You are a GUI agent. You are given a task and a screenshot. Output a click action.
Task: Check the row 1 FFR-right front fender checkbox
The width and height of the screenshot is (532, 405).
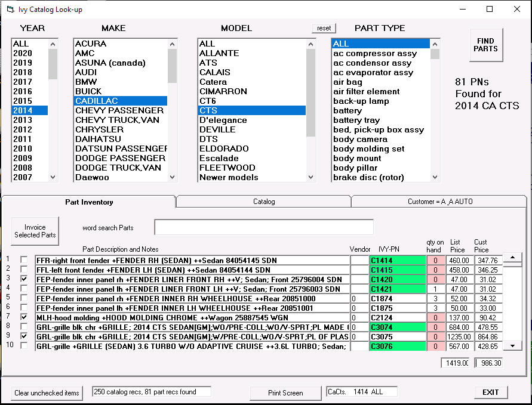click(24, 260)
